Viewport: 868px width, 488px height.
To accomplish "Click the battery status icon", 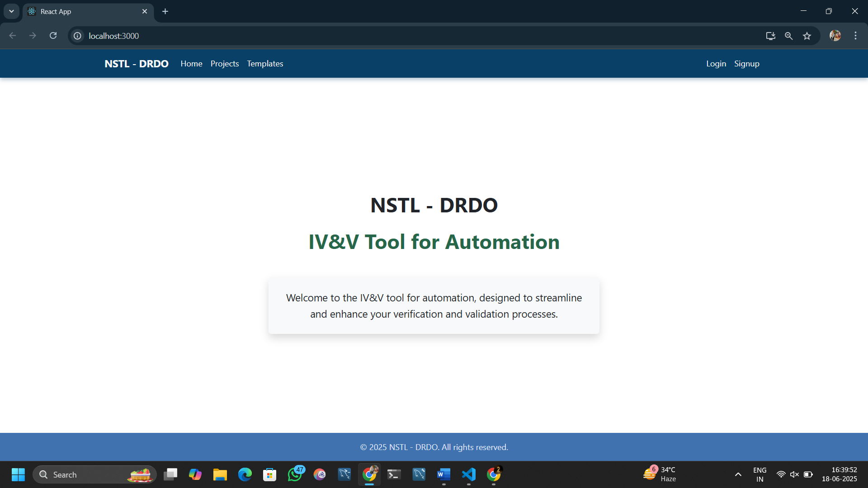I will (x=808, y=474).
